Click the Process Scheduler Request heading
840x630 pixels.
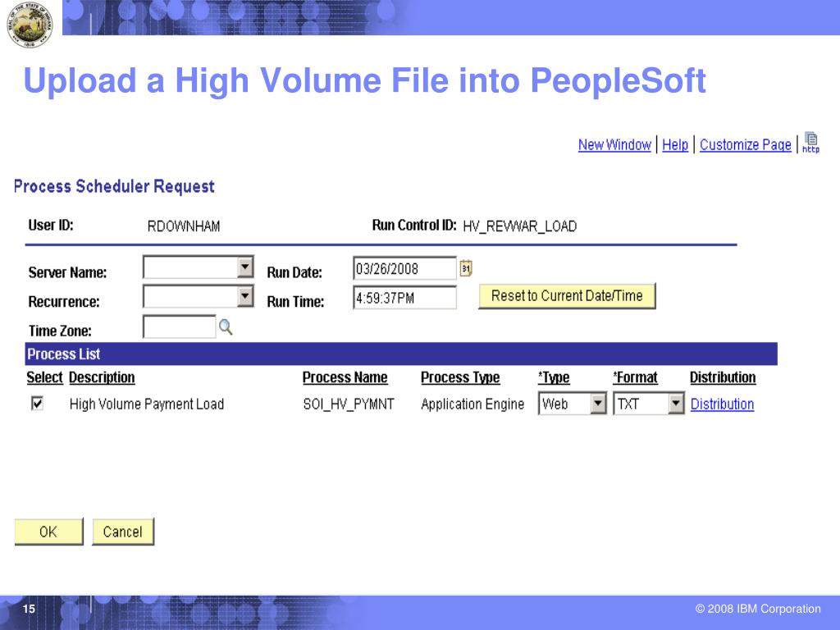coord(114,186)
